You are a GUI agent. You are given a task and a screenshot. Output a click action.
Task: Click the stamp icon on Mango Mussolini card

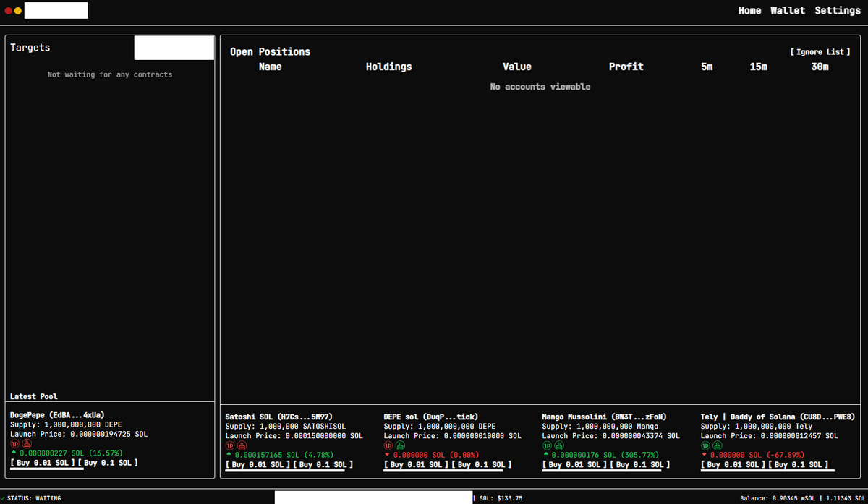pos(558,445)
